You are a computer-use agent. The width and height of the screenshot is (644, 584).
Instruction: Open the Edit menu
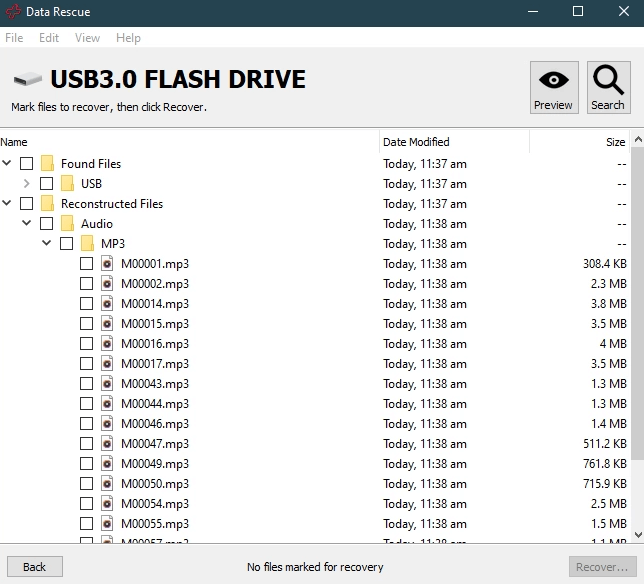point(49,38)
